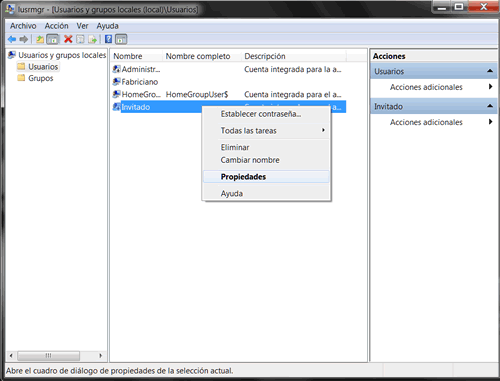Toggle the show/hide console tree icon
500x381 pixels.
53,39
